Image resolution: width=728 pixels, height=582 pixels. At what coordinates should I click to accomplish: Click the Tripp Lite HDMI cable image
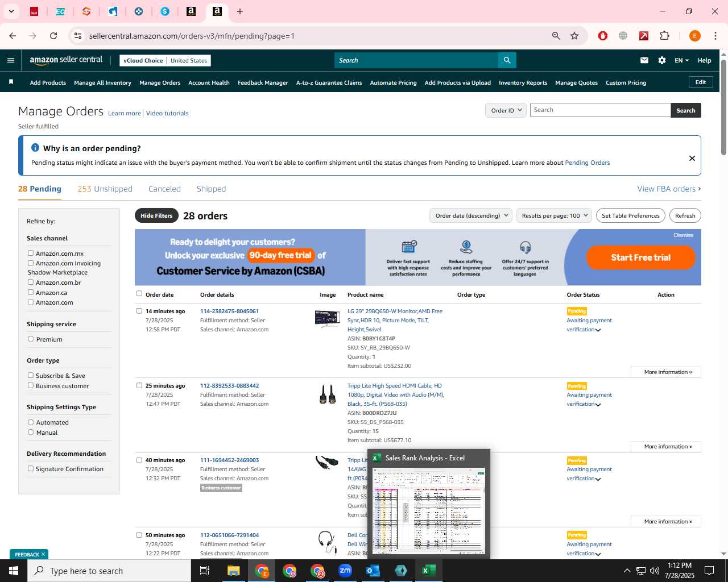pos(328,394)
